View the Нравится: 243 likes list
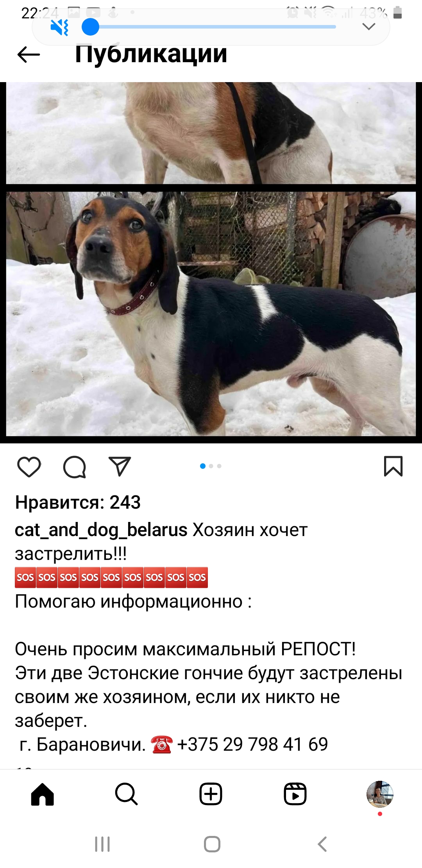Viewport: 422px width, 868px height. pos(78,502)
